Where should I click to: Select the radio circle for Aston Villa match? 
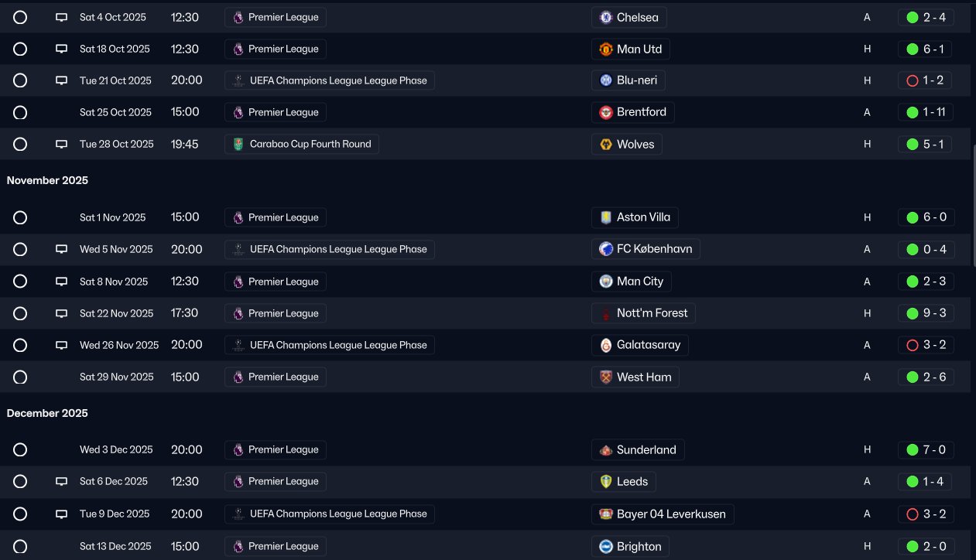pos(20,217)
